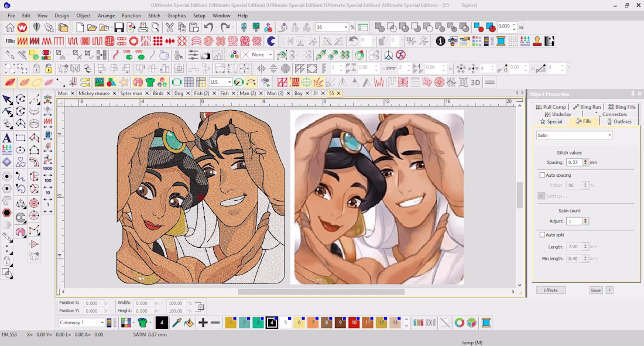Click the blue crescent moon icon

coord(271,41)
